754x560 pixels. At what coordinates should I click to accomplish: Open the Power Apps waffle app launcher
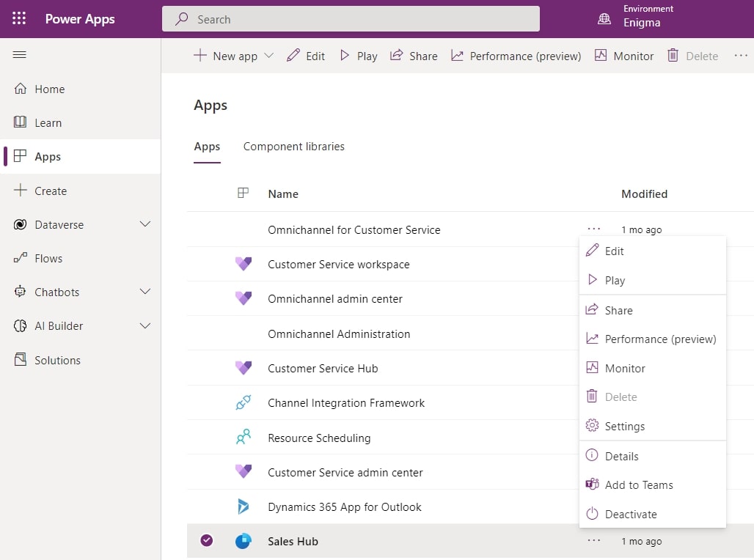coord(18,18)
